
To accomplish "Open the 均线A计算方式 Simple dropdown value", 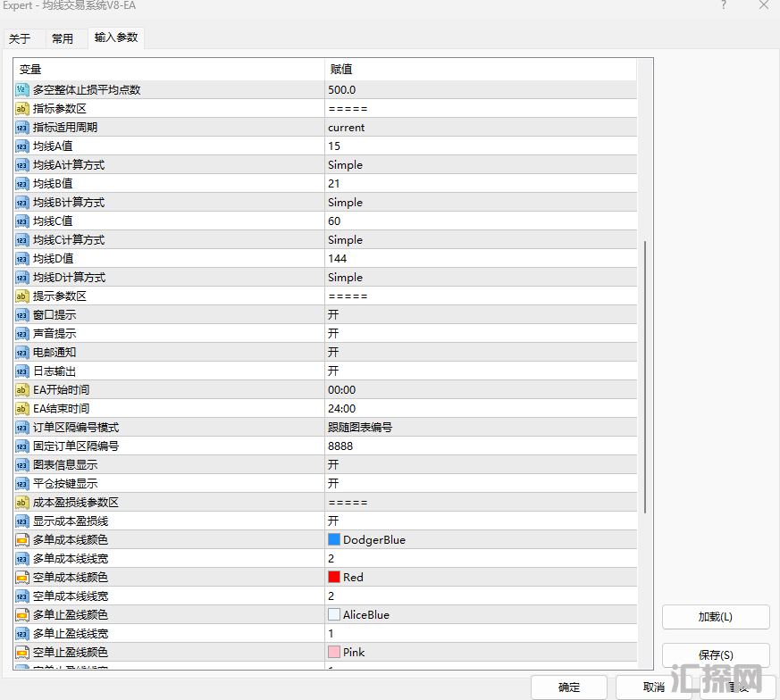I will coord(346,164).
